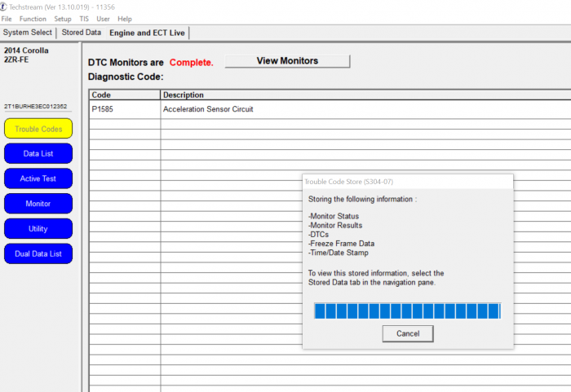Viewport: 571px width, 392px height.
Task: Open Active Test from sidebar
Action: click(x=38, y=178)
